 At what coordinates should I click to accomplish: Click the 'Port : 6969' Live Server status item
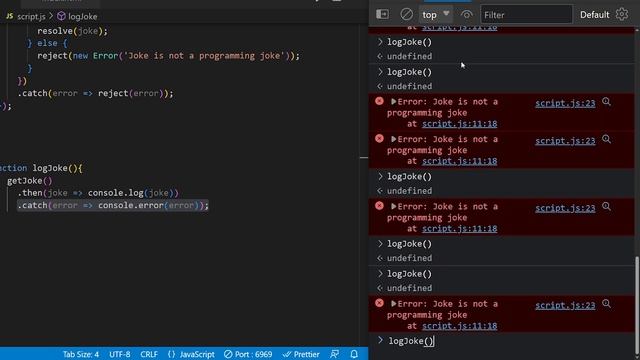(x=248, y=354)
